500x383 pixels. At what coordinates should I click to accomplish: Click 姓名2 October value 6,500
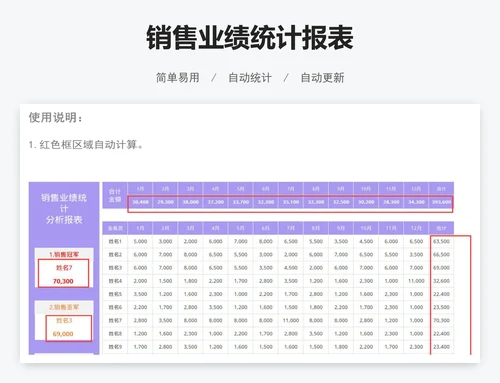tap(366, 255)
